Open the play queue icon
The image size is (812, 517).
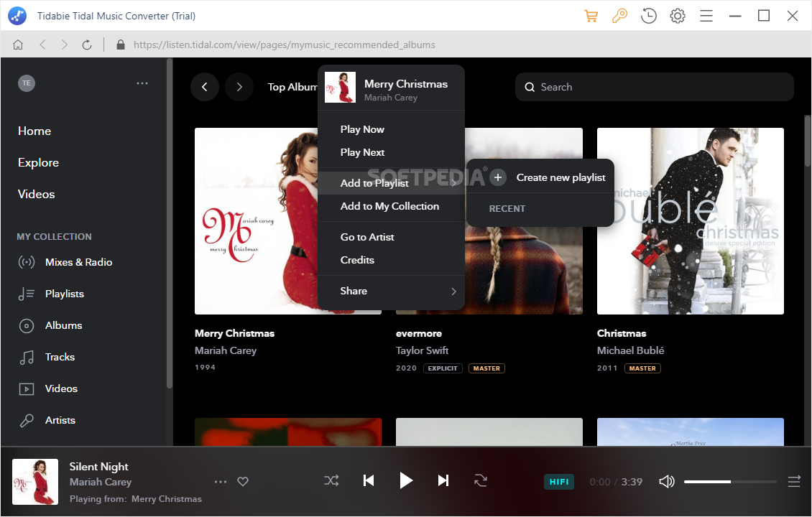(794, 482)
